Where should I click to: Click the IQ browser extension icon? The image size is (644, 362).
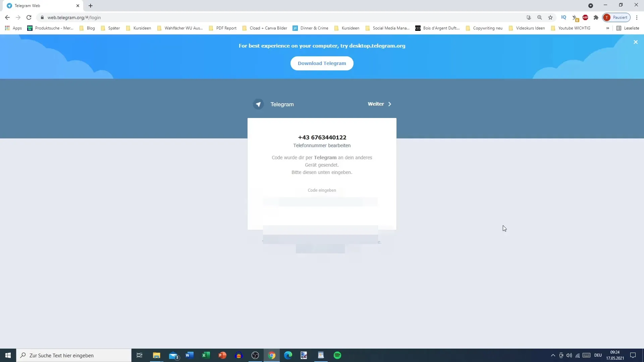point(564,17)
